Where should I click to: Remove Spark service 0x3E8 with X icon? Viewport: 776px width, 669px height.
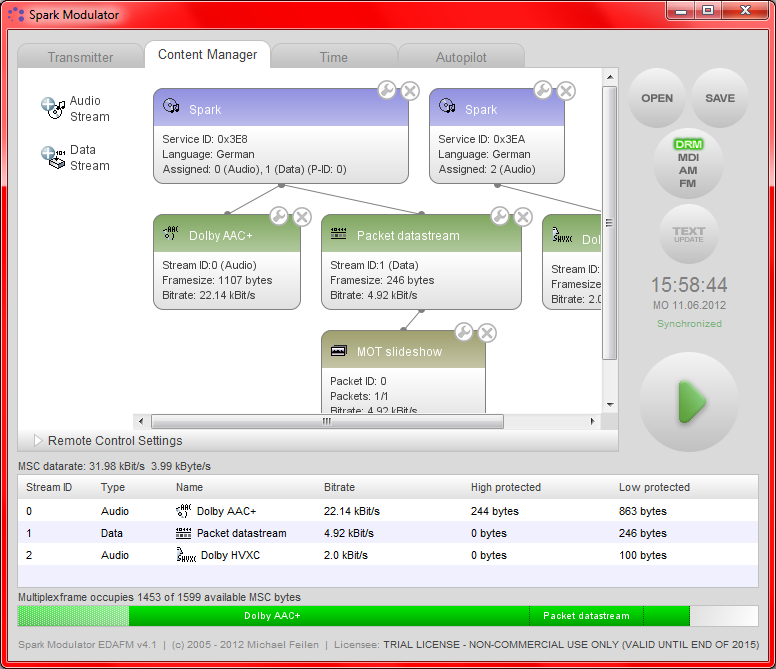pyautogui.click(x=410, y=91)
